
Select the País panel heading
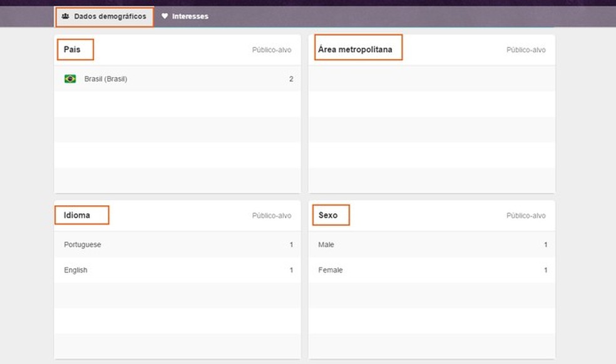tap(73, 49)
